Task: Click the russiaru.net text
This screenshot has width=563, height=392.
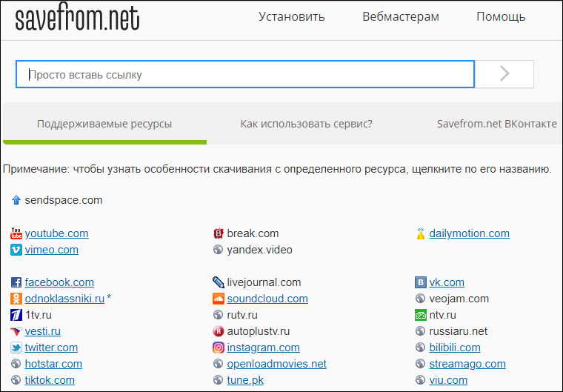Action: coord(458,331)
